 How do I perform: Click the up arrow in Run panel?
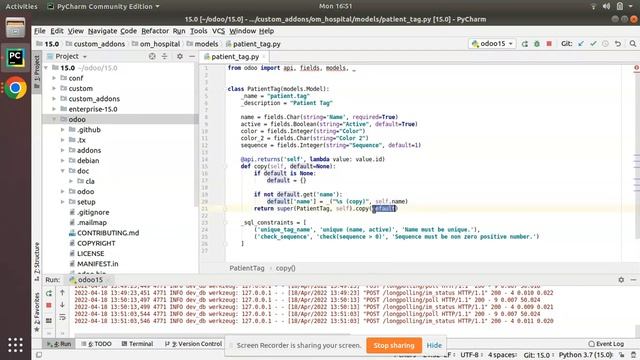(x=62, y=293)
